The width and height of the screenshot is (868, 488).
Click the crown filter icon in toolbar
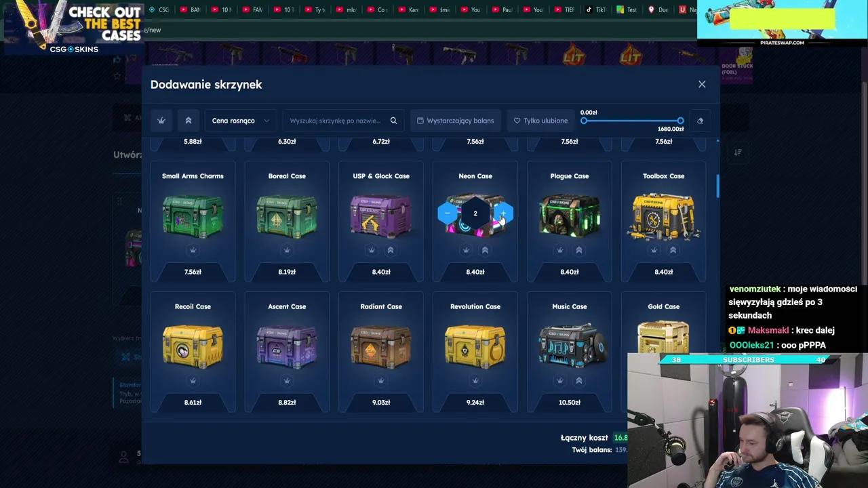pyautogui.click(x=161, y=121)
